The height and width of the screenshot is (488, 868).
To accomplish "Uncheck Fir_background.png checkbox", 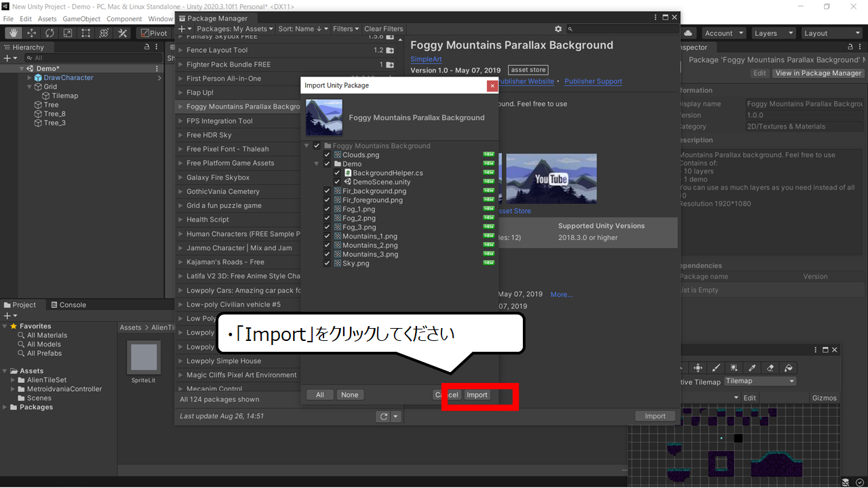I will pyautogui.click(x=328, y=191).
